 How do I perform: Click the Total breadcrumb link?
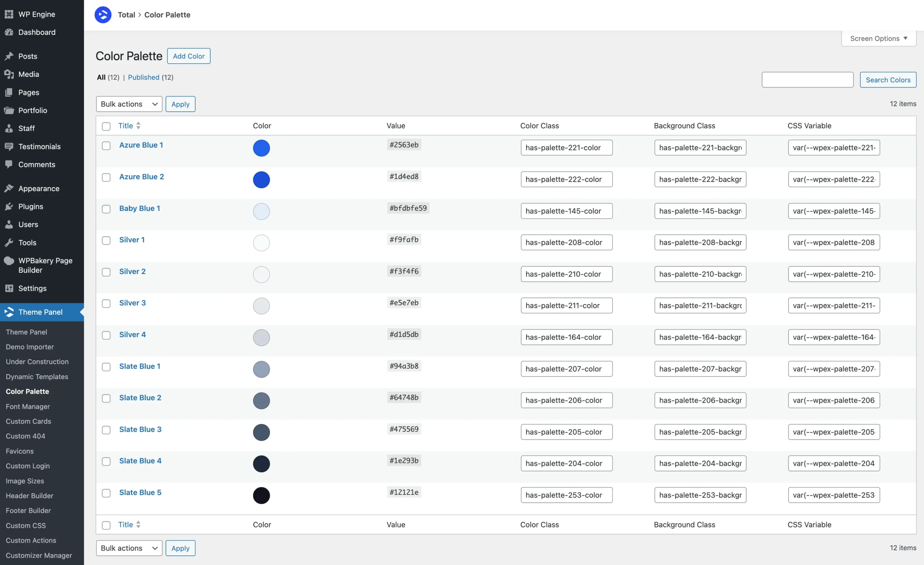[x=126, y=15]
